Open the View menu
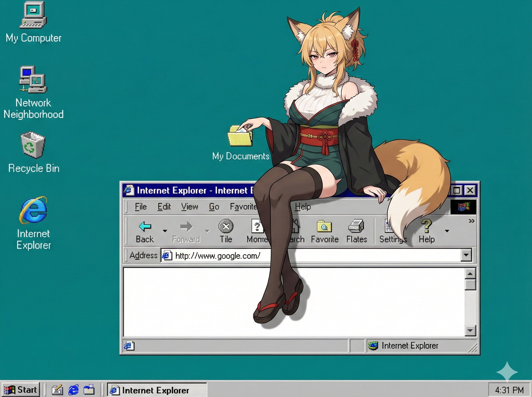The height and width of the screenshot is (397, 532). [x=190, y=207]
